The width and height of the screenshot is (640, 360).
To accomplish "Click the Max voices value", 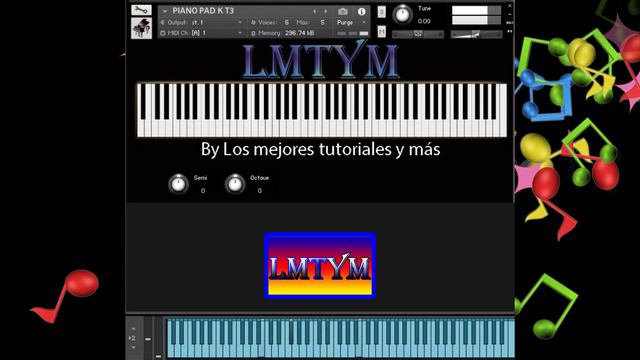I will click(x=322, y=22).
